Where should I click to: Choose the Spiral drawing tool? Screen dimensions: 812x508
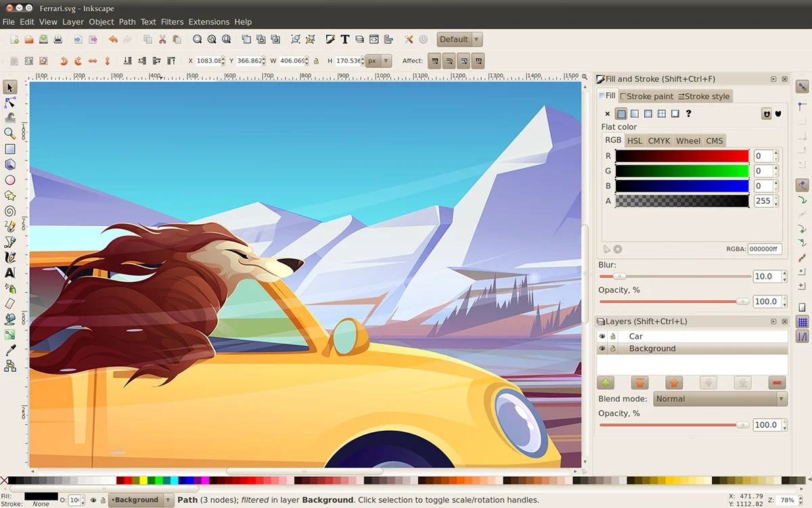10,211
